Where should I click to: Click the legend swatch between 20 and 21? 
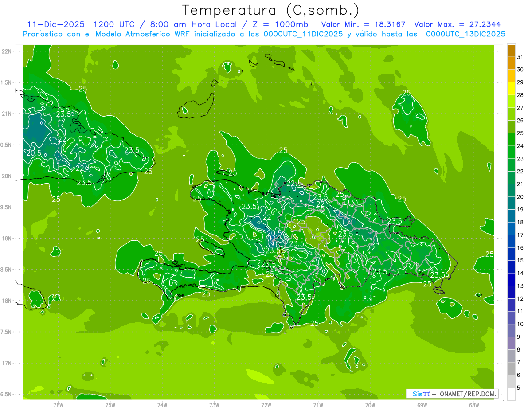[x=511, y=191]
